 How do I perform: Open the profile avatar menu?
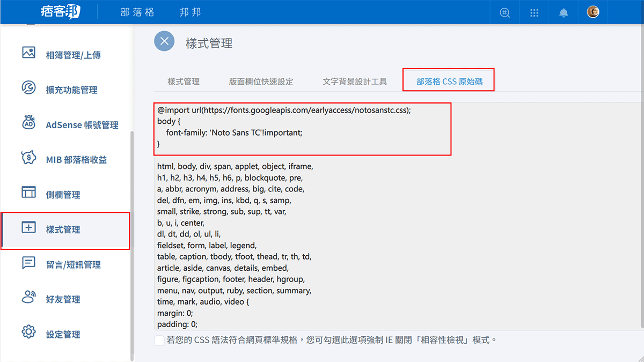(592, 12)
